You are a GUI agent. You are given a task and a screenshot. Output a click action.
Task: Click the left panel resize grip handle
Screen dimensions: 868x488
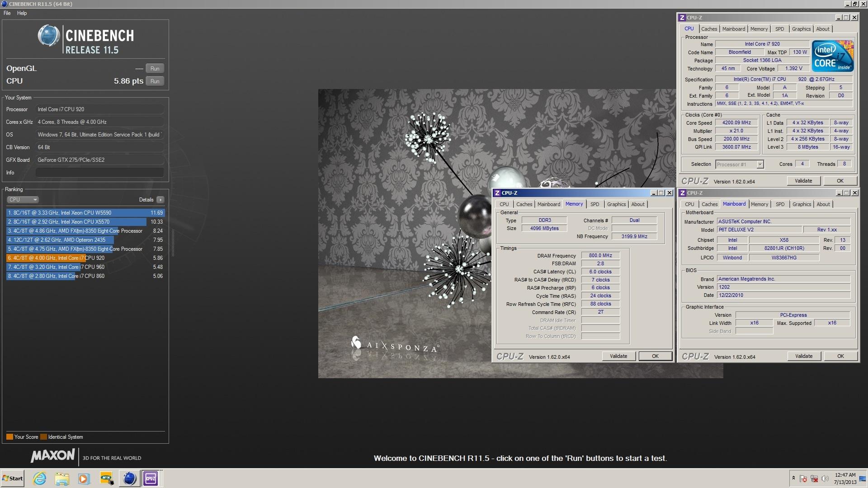coord(172,243)
